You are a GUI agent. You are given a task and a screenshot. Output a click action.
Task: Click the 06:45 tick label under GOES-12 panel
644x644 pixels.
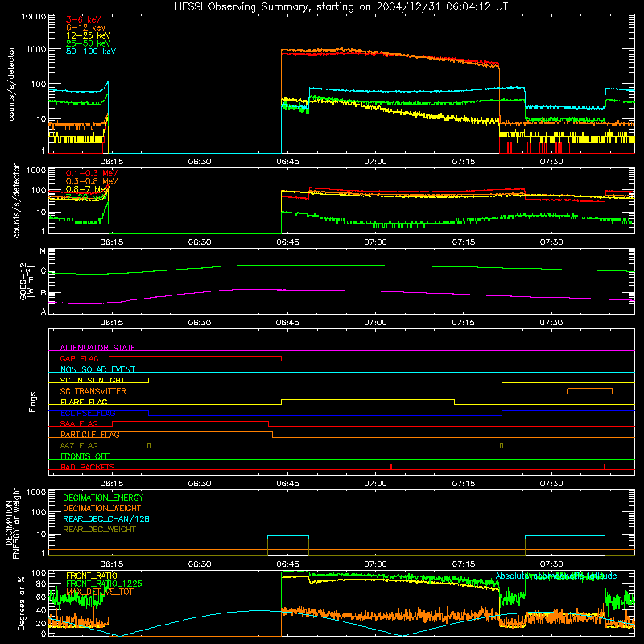[287, 323]
